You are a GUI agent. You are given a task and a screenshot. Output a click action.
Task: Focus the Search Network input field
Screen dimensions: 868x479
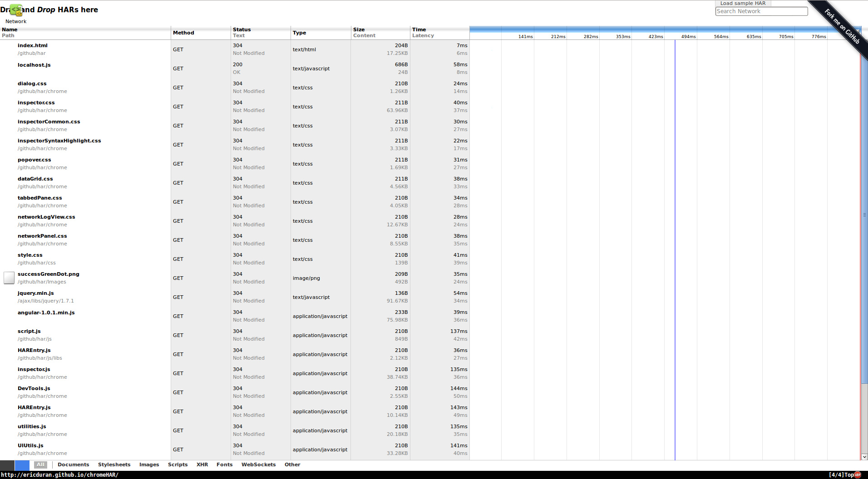click(761, 11)
